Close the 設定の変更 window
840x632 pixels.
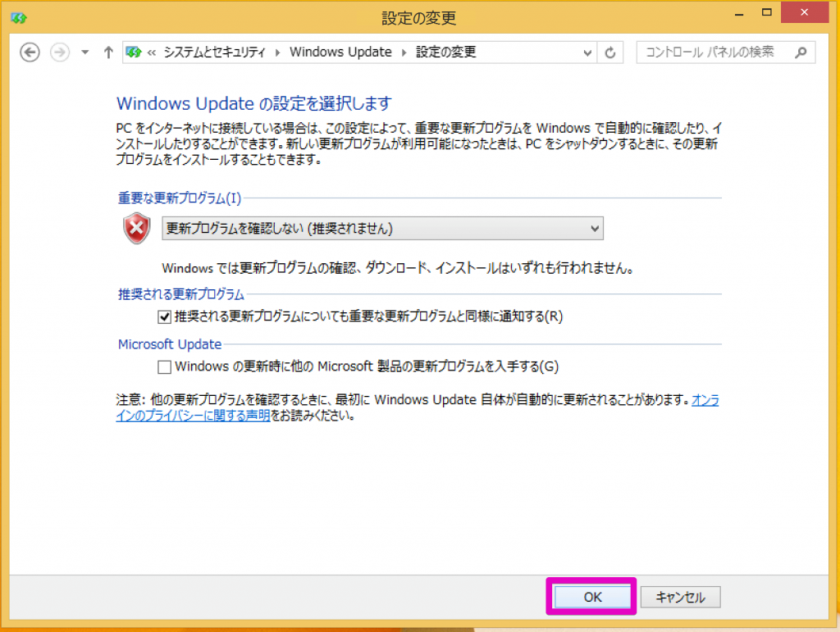click(x=804, y=12)
